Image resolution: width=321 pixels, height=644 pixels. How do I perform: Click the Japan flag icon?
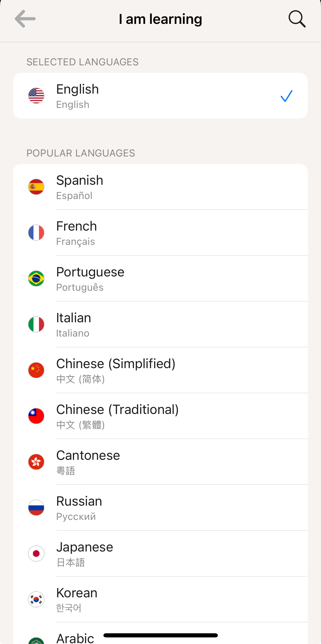click(x=36, y=554)
